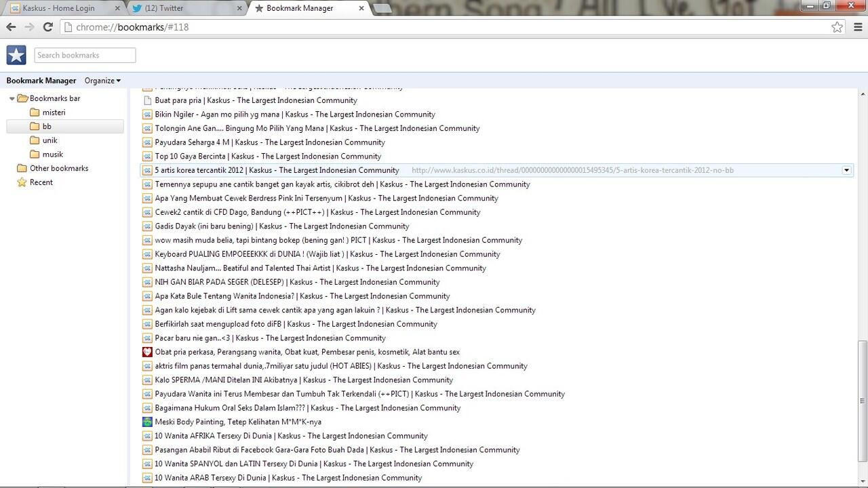Click favicon of Buat para pria bookmark
This screenshot has height=488, width=868.
coord(147,100)
